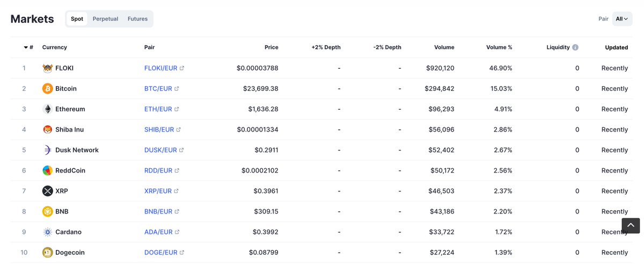Viewport: 644px width, 264px height.
Task: Click the ReddCoin logo icon
Action: pyautogui.click(x=48, y=170)
